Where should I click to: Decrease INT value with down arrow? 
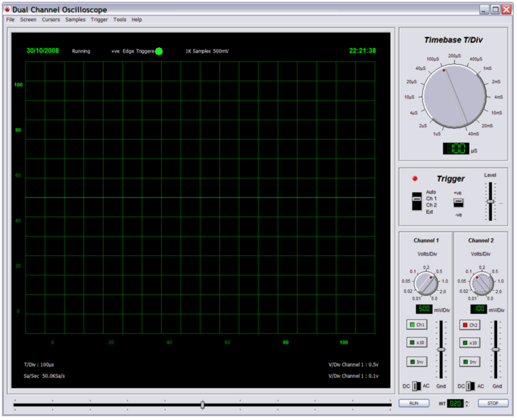click(467, 405)
